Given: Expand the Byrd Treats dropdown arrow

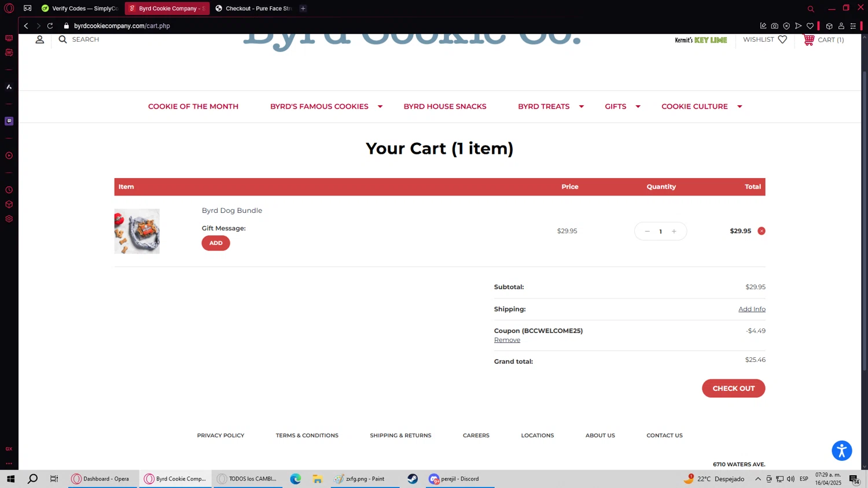Looking at the screenshot, I should (x=582, y=106).
